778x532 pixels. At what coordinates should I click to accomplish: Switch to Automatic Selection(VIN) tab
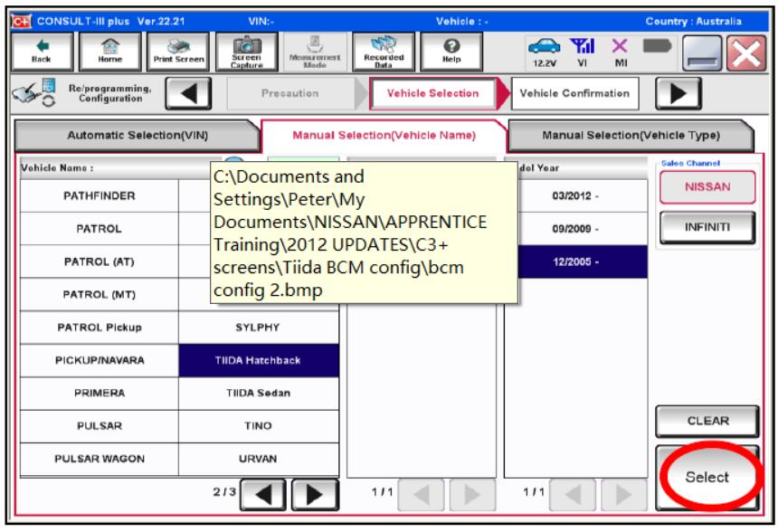pyautogui.click(x=138, y=135)
